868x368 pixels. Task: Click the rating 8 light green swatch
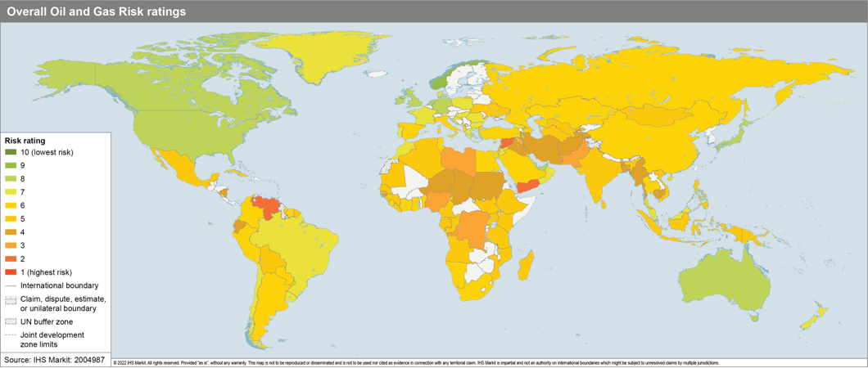point(11,179)
